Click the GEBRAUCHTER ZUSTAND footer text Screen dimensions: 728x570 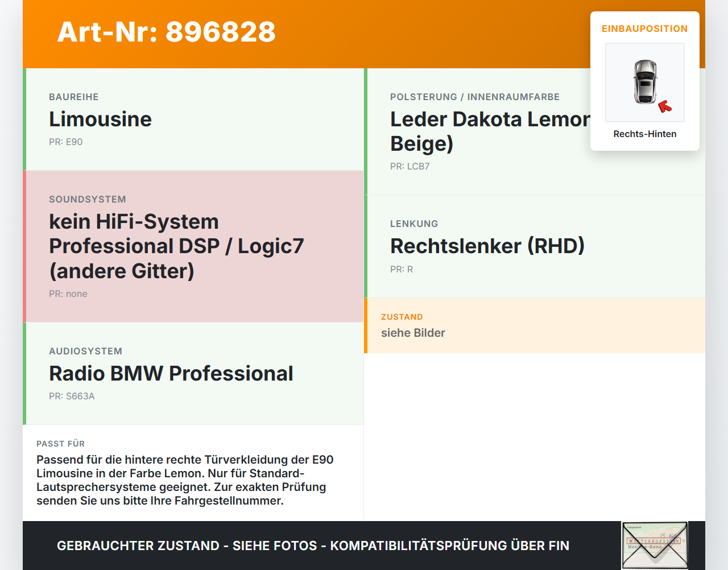click(313, 546)
